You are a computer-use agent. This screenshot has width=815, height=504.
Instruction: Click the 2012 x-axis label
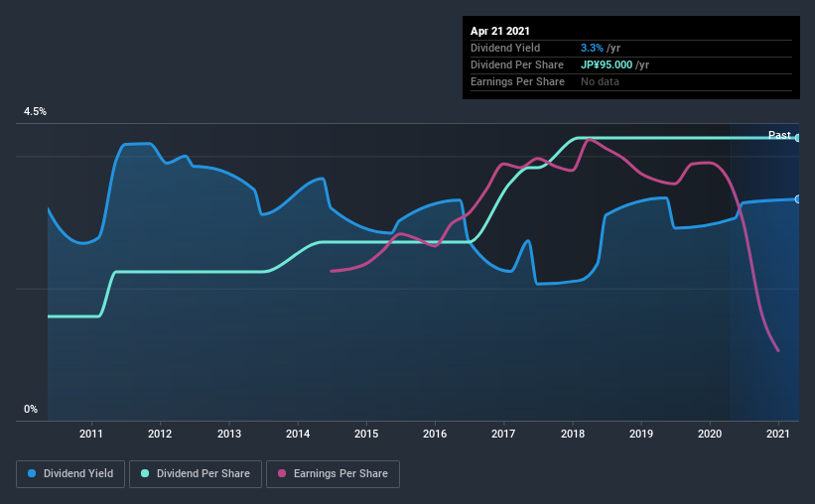[x=160, y=434]
